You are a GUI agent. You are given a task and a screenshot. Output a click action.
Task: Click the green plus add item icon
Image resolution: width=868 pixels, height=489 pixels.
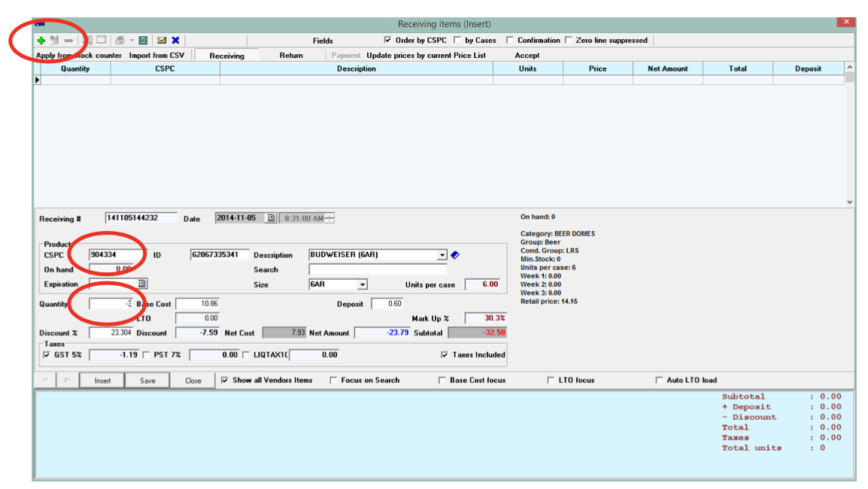click(41, 41)
